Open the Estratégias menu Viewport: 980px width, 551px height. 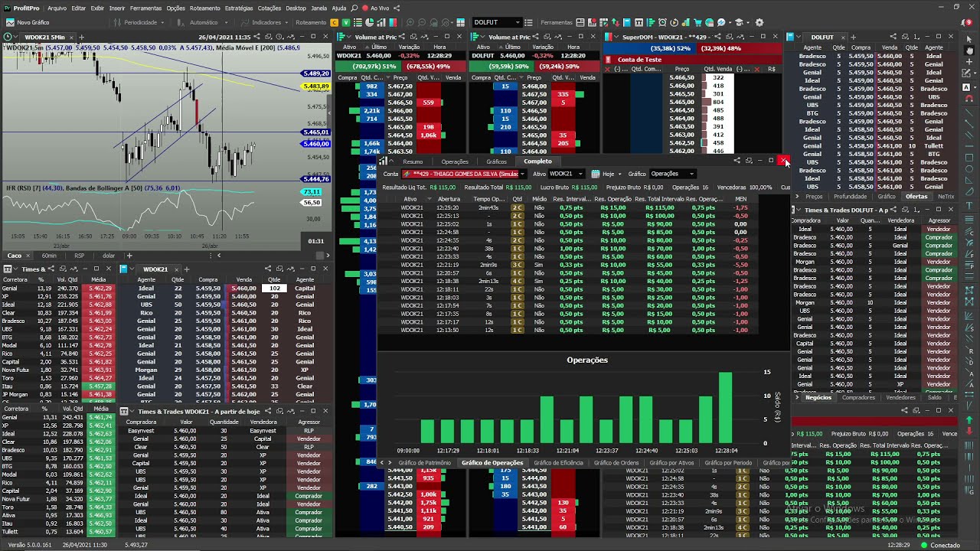pyautogui.click(x=240, y=8)
